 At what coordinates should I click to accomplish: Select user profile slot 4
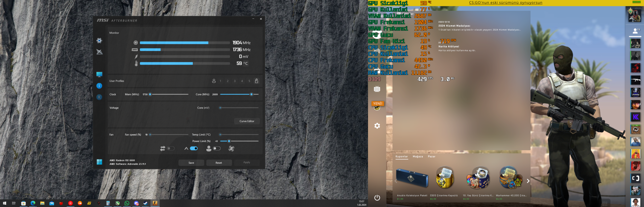(242, 81)
